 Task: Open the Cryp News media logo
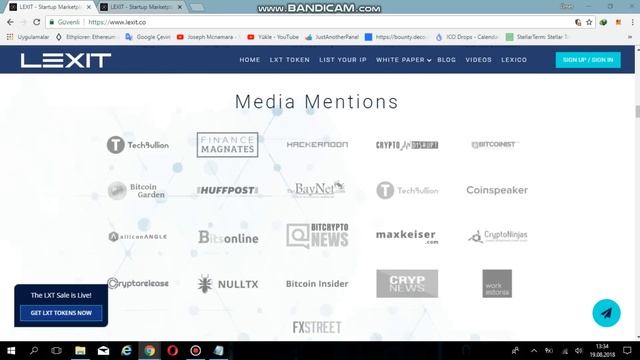[x=407, y=283]
